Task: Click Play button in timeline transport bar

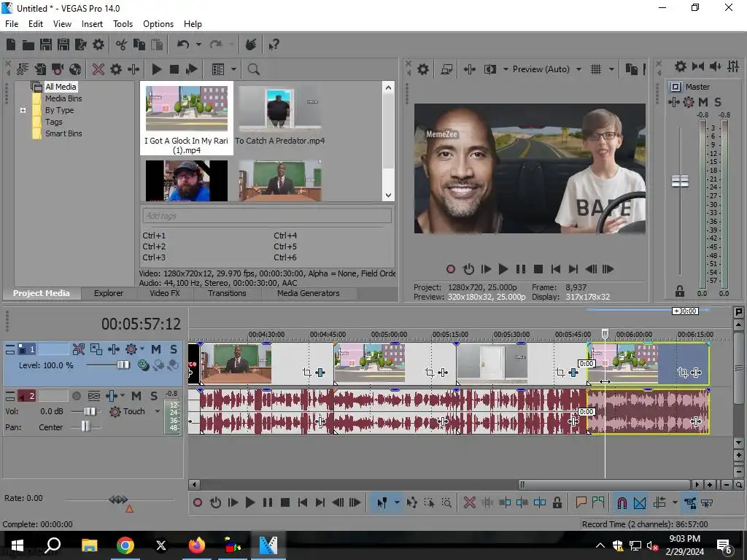Action: point(249,502)
